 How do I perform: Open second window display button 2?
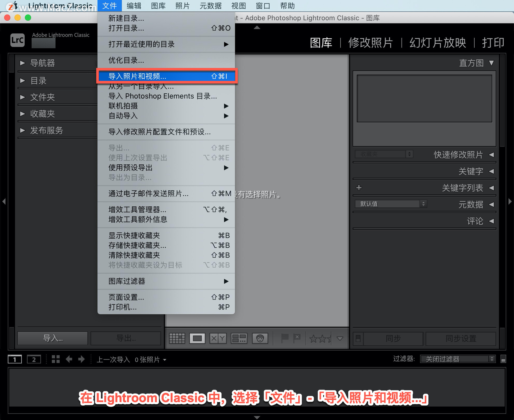point(34,359)
